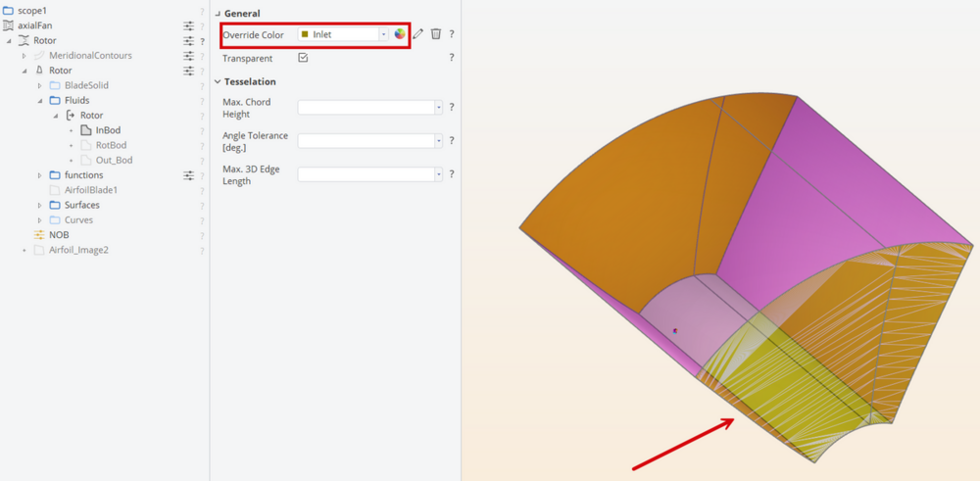Screen dimensions: 980x481
Task: Select the InBod body in the tree
Action: click(x=108, y=130)
